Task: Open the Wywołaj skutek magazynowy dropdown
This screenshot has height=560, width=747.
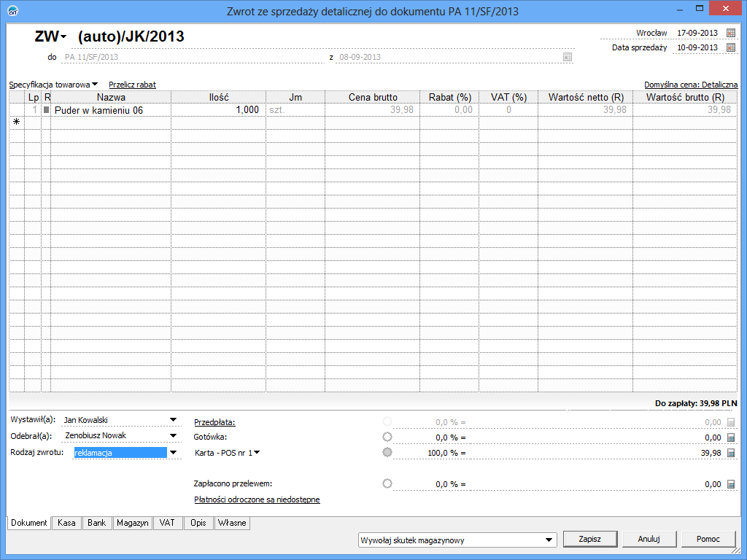Action: (x=549, y=540)
